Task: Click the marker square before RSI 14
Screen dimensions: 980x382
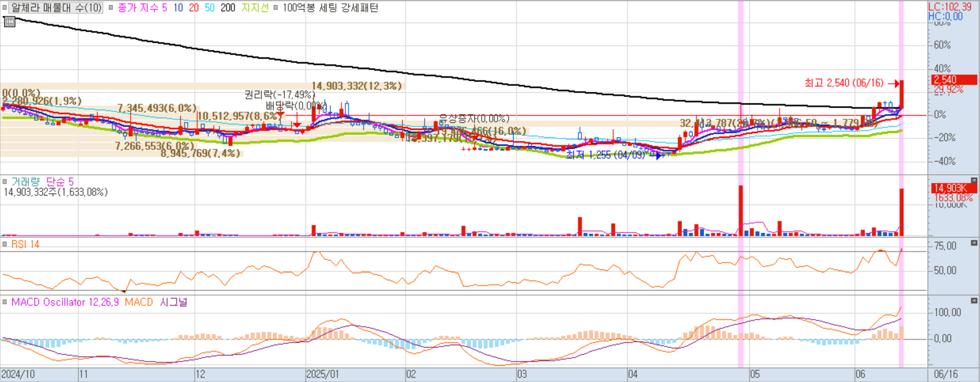Action: tap(5, 244)
